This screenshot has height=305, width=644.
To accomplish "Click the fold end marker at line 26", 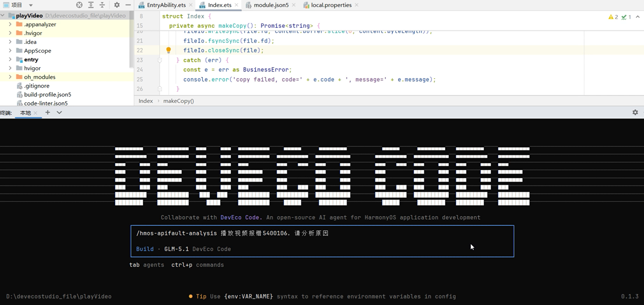I will [160, 89].
